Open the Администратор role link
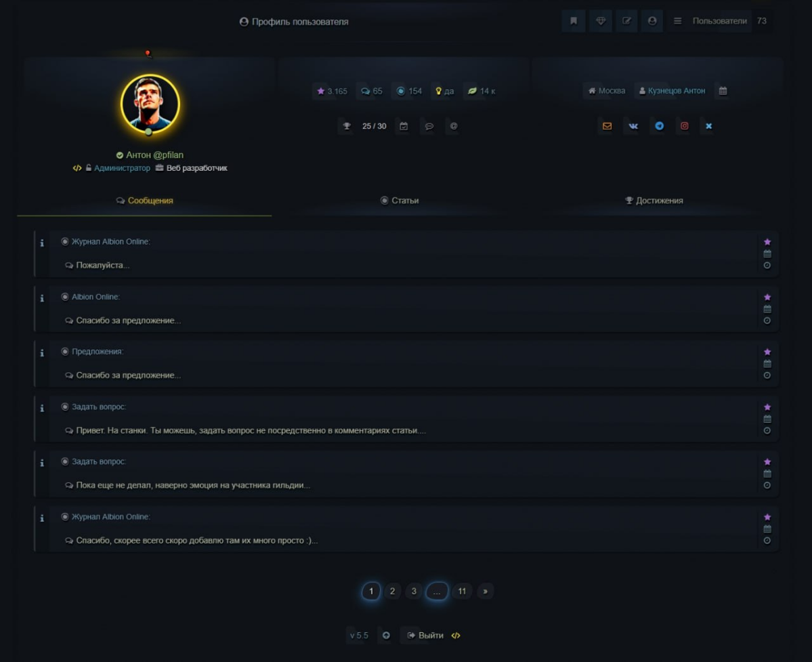This screenshot has width=812, height=662. point(122,168)
